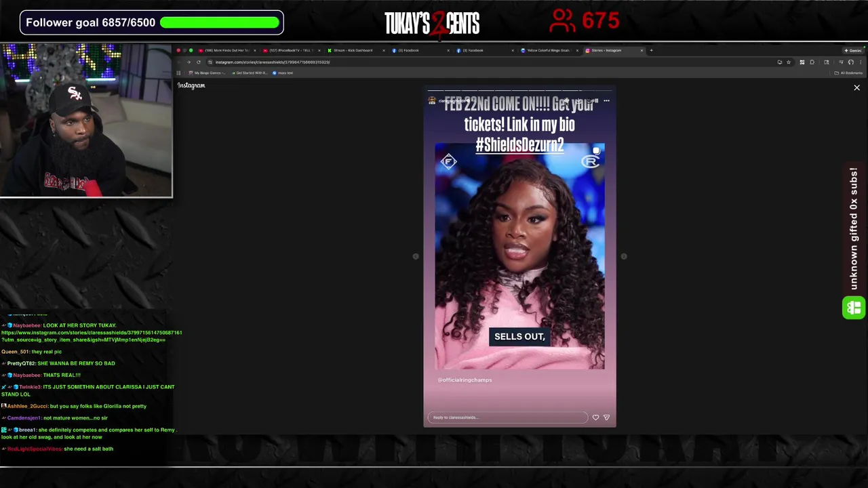Switch to Mom Finds Out YouTube tab
This screenshot has height=488, width=868.
click(228, 50)
